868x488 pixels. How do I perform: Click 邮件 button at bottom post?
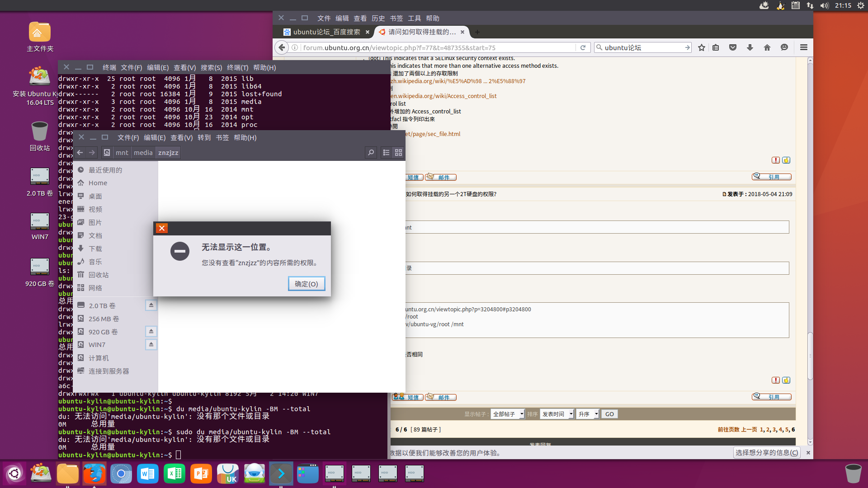tap(441, 397)
